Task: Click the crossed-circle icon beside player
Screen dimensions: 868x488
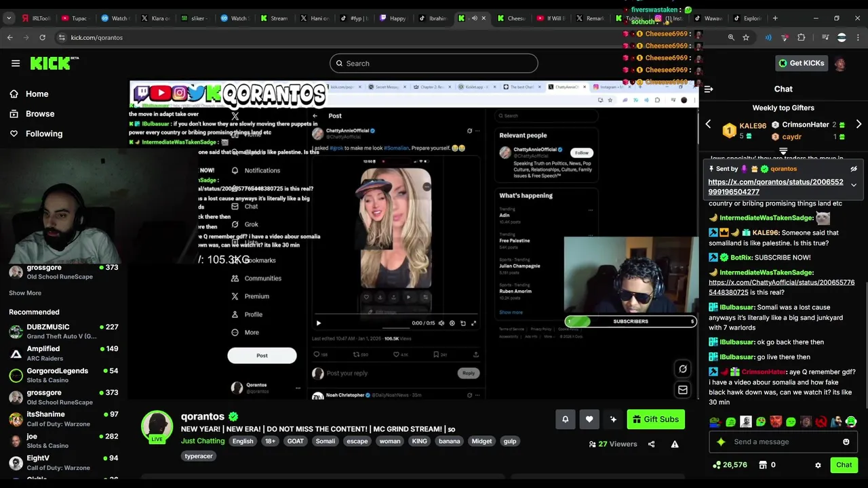Action: tap(683, 369)
